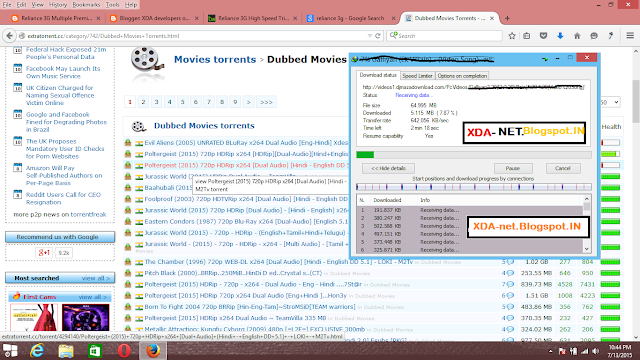Image resolution: width=640 pixels, height=360 pixels.
Task: Open the Firefox downloads arrow icon
Action: pos(560,36)
